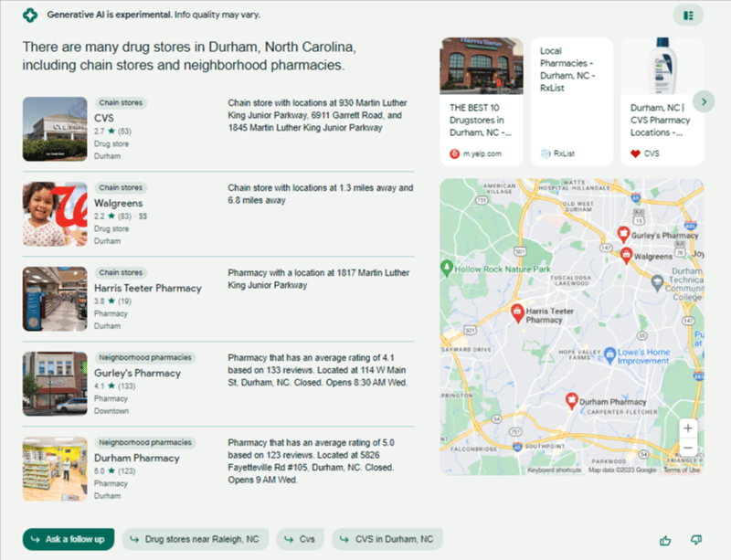Viewport: 731px width, 560px height.
Task: Click Neighborhood pharmacies tag above Gurley's Pharmacy
Action: [x=145, y=357]
